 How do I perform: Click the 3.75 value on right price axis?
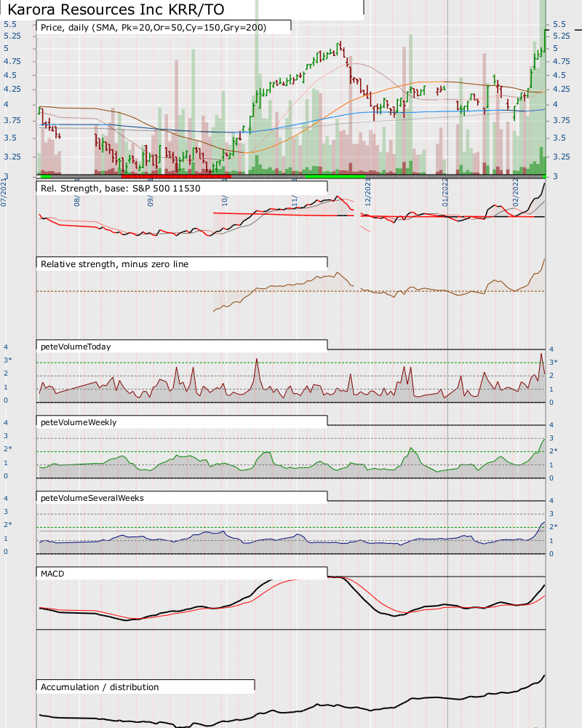coord(562,121)
